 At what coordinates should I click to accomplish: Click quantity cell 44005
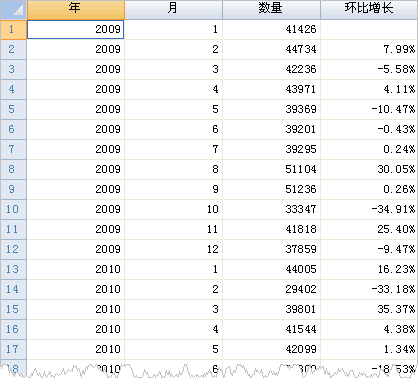pyautogui.click(x=271, y=270)
